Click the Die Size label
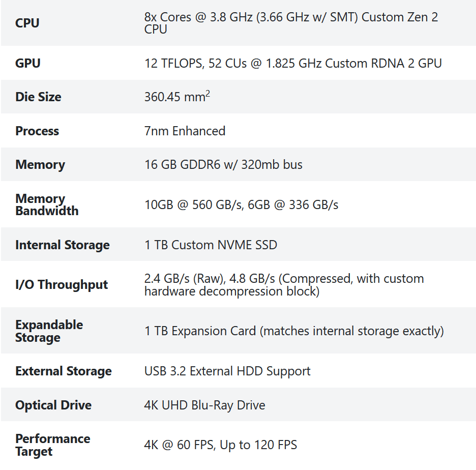The height and width of the screenshot is (470, 476). click(x=38, y=97)
